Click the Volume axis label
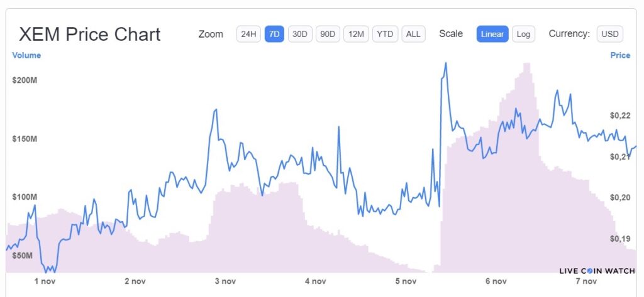644x297 pixels. [x=26, y=55]
